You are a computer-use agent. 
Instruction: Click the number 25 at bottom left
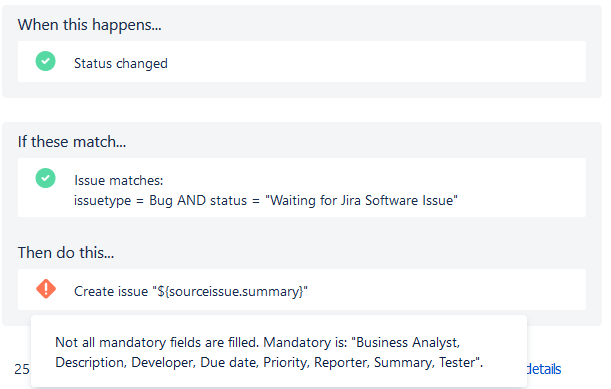coord(22,369)
